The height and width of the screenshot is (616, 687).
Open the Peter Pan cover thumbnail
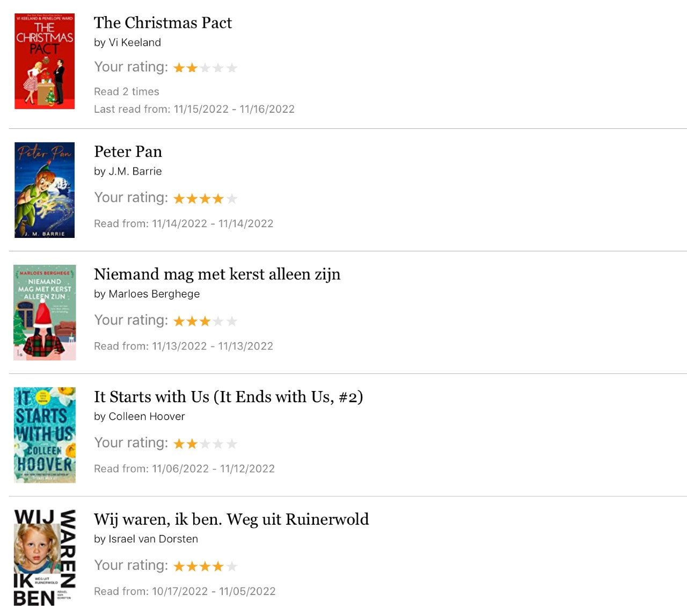[x=45, y=190]
